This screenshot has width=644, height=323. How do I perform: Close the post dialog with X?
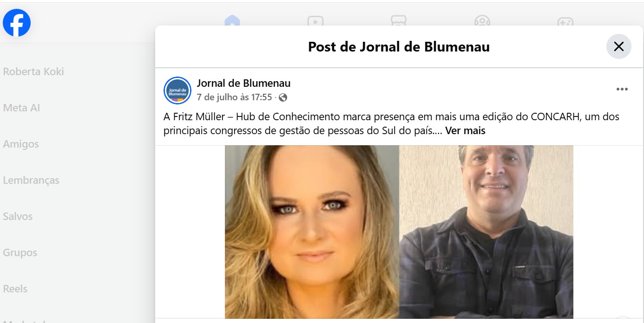pos(619,46)
